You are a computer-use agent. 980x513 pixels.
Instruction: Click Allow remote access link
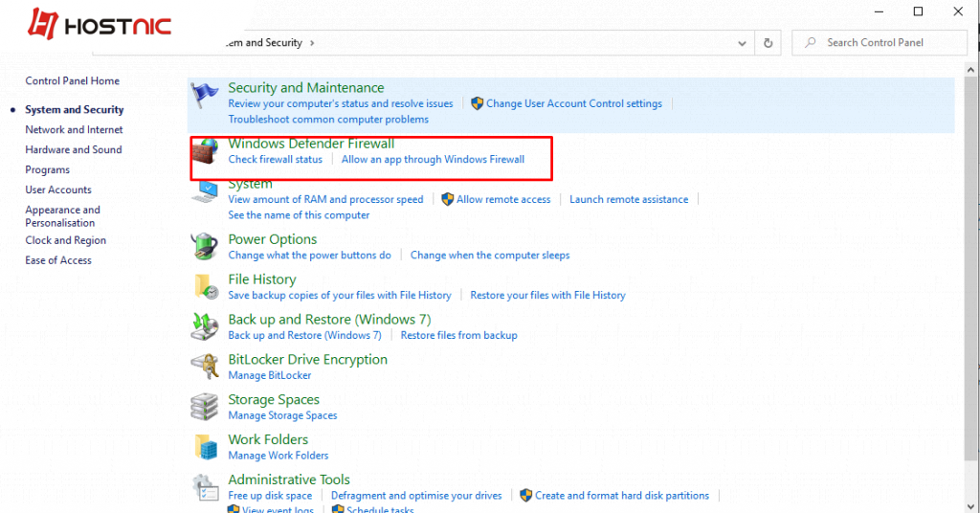pos(503,199)
